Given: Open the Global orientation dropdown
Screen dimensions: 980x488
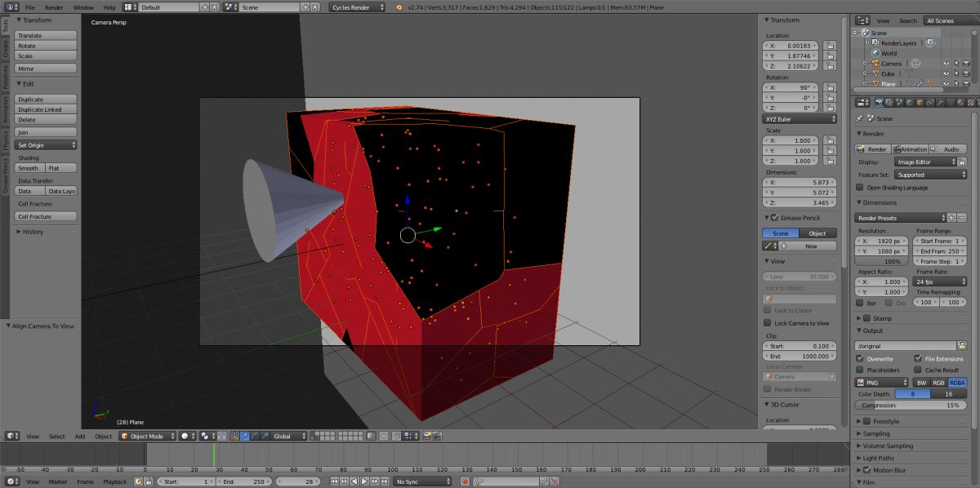Looking at the screenshot, I should click(x=289, y=436).
